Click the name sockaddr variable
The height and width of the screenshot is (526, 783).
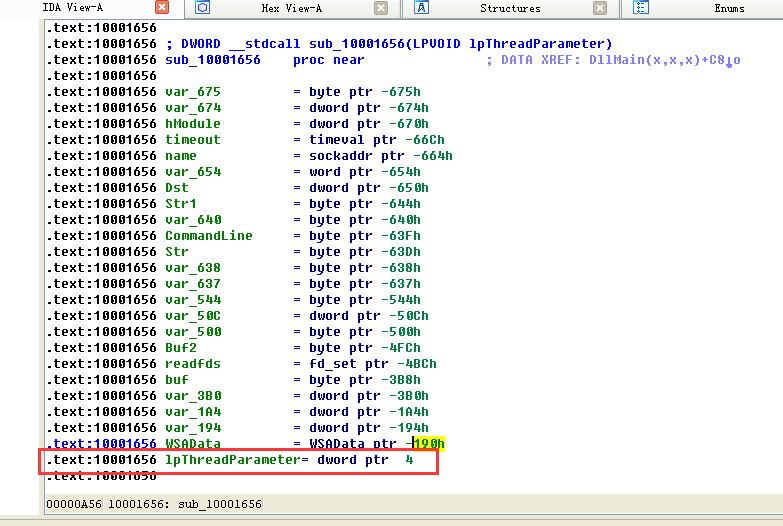click(181, 156)
